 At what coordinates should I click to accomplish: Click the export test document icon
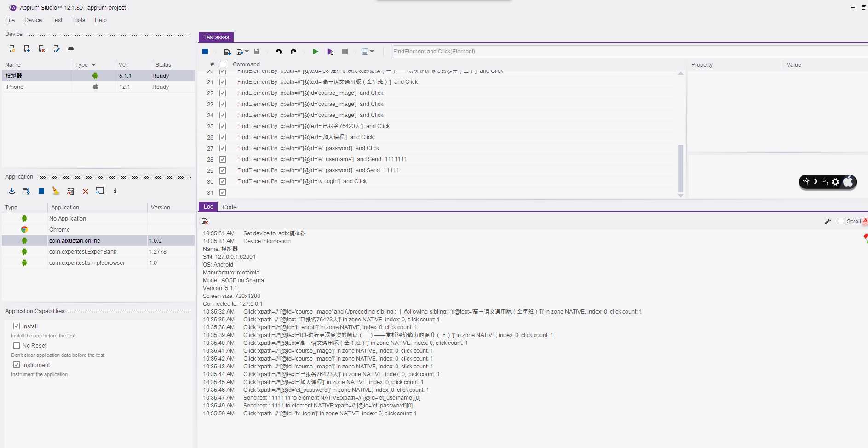[240, 52]
